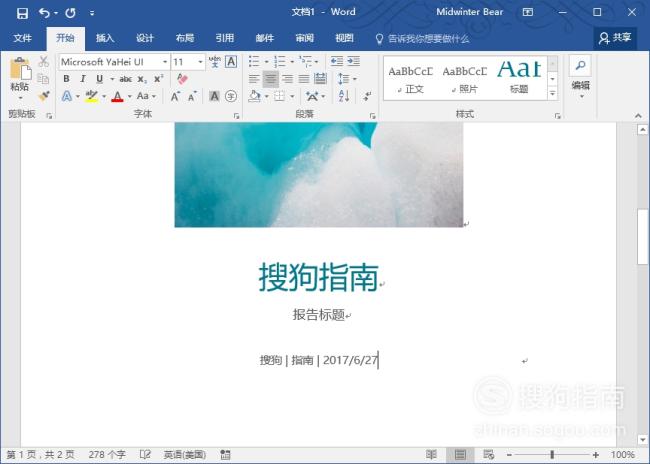This screenshot has height=464, width=650.
Task: Click the distributed alignment icon
Action: point(320,79)
